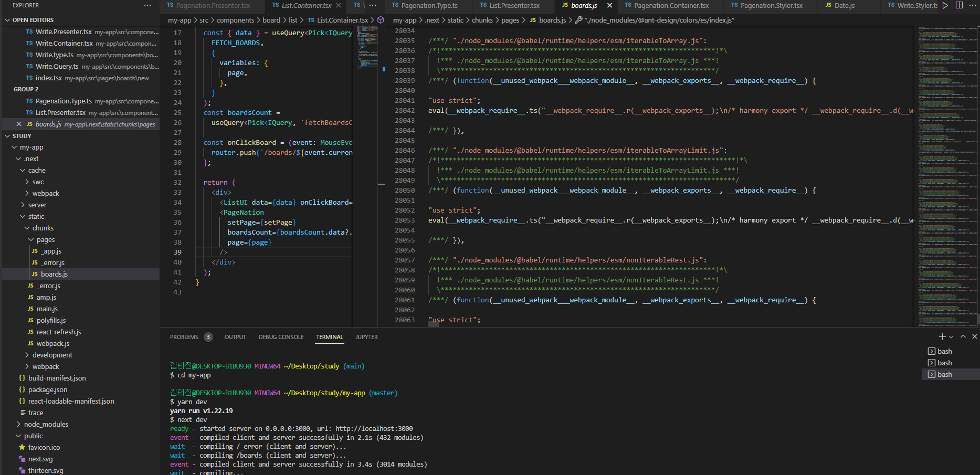The width and height of the screenshot is (980, 475).
Task: Collapse the public folder
Action: coord(19,436)
